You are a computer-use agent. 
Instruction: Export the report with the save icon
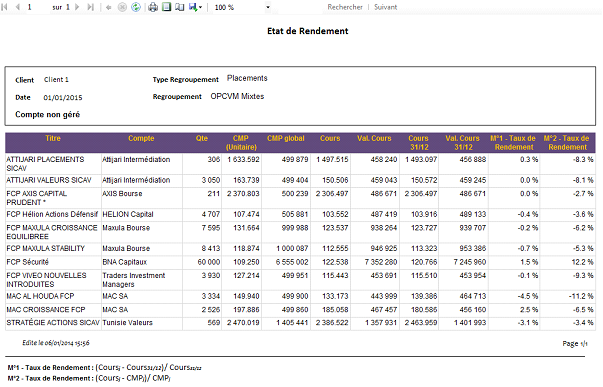click(193, 7)
